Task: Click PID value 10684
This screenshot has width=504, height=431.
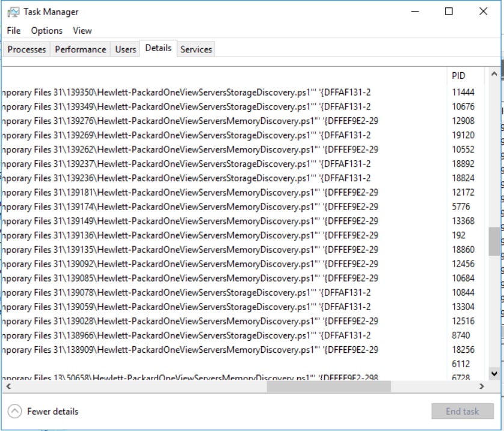Action: [x=463, y=278]
